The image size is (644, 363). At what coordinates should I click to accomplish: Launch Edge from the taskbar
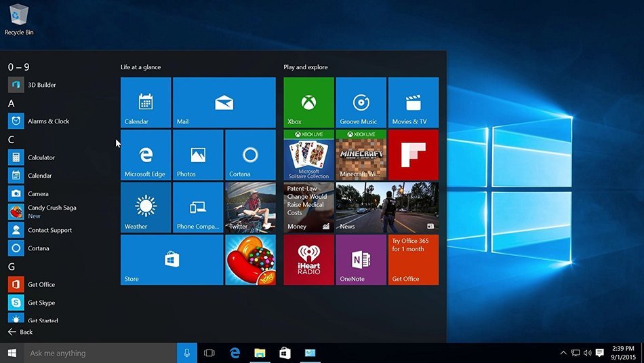click(x=235, y=353)
